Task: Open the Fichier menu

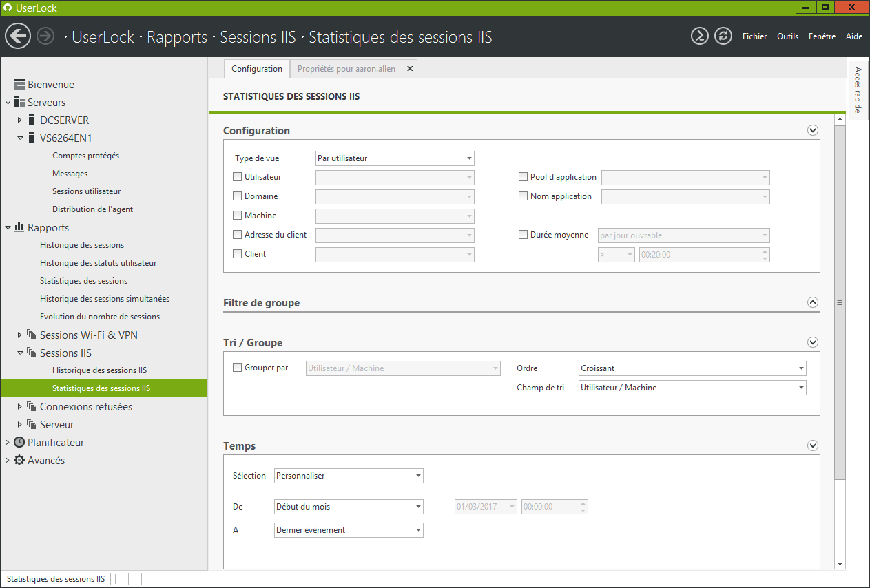Action: 754,36
